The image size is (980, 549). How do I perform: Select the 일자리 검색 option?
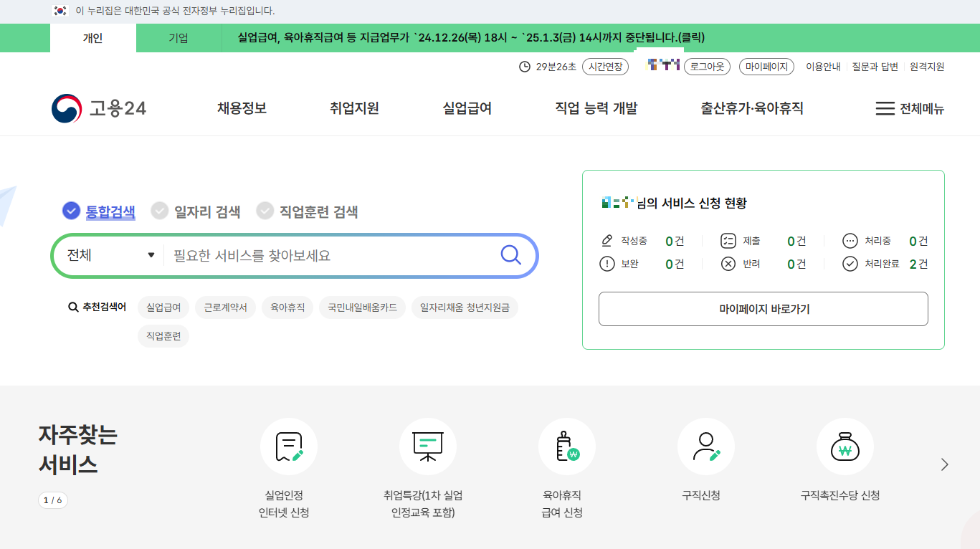coord(196,211)
